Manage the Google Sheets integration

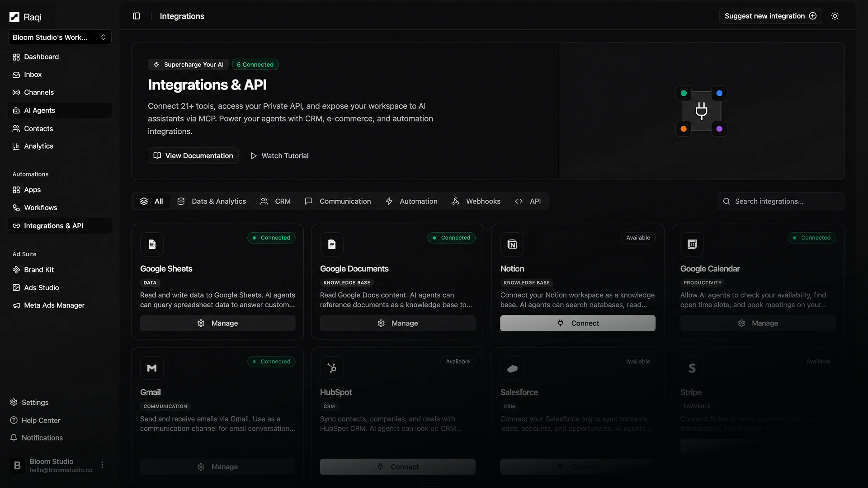click(x=217, y=324)
